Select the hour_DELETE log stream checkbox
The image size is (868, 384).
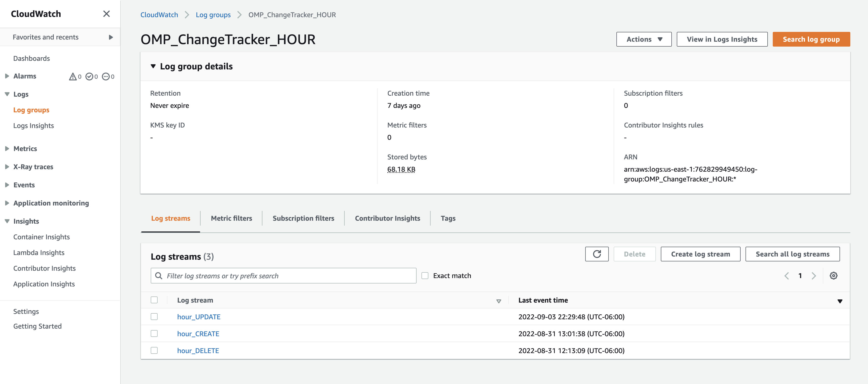[x=154, y=350]
